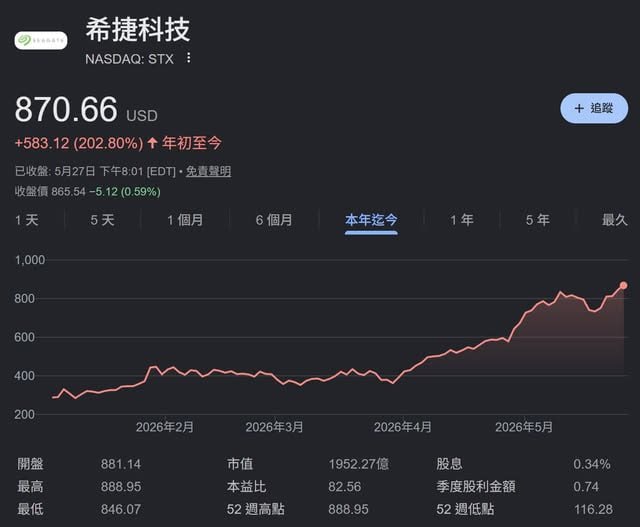The height and width of the screenshot is (527, 640).
Task: Select the 5 年 range tab
Action: (538, 220)
